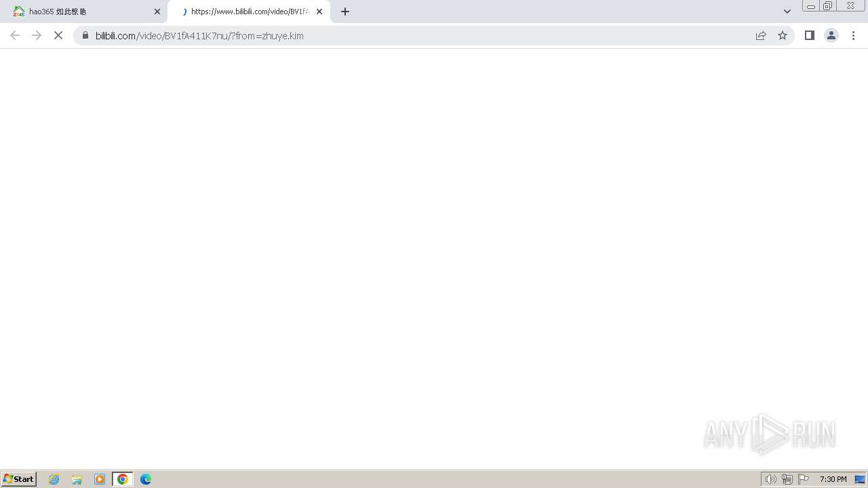868x488 pixels.
Task: Select the bilibili video tab
Action: (x=248, y=12)
